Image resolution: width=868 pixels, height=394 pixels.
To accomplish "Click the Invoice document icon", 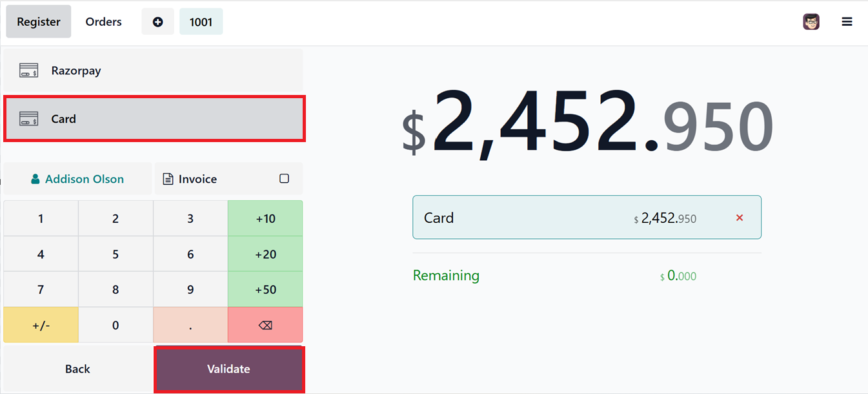I will point(168,179).
